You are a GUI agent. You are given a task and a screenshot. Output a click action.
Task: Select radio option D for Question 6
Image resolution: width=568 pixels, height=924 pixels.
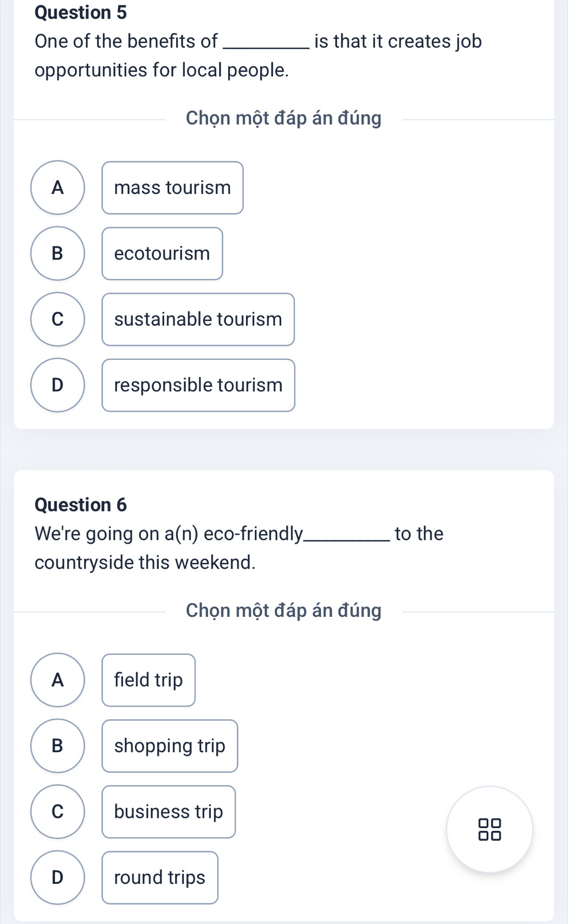tap(57, 877)
